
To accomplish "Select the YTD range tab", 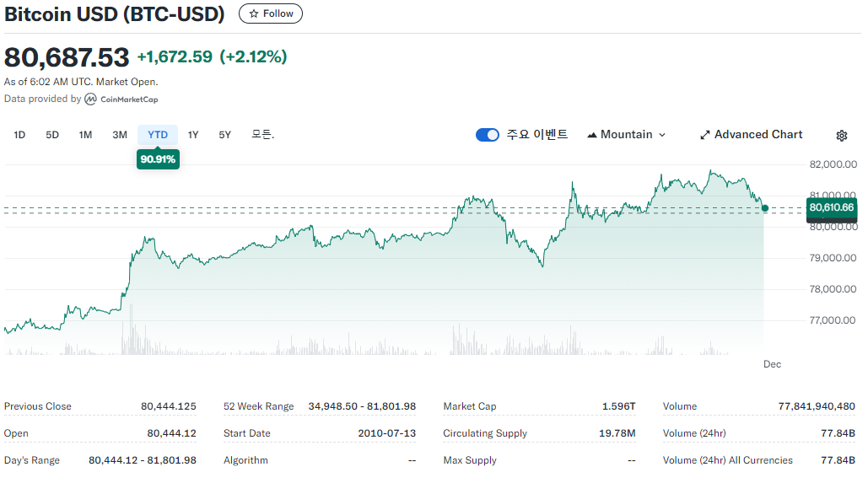I will pos(158,135).
